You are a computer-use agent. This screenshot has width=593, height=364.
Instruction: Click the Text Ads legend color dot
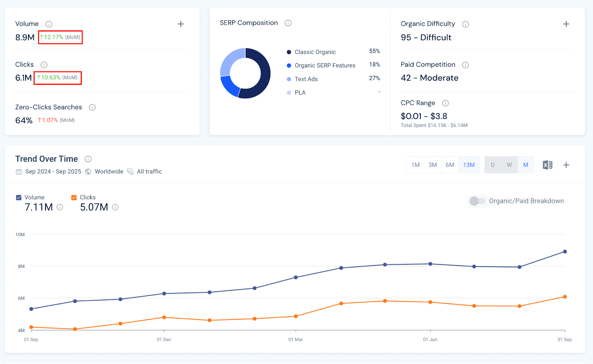coord(289,79)
